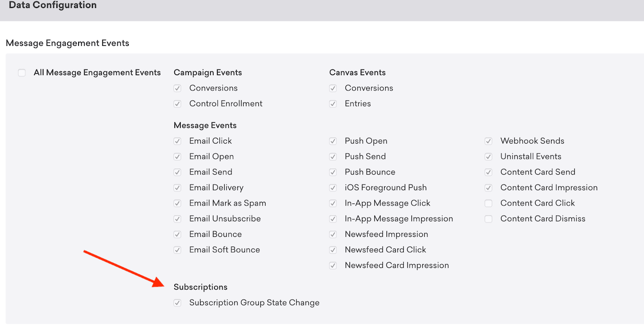Check the Content Card Dismiss checkbox

coord(488,219)
